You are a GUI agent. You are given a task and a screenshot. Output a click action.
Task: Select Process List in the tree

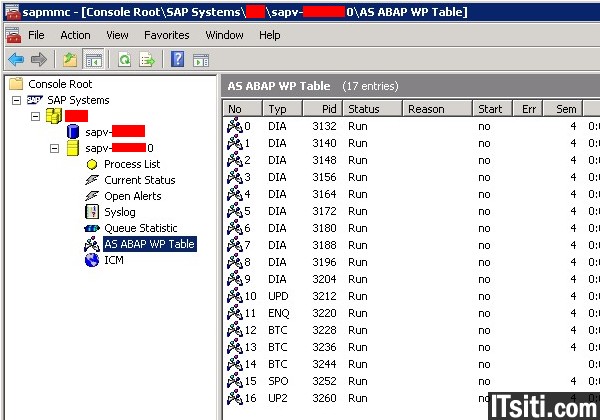131,164
